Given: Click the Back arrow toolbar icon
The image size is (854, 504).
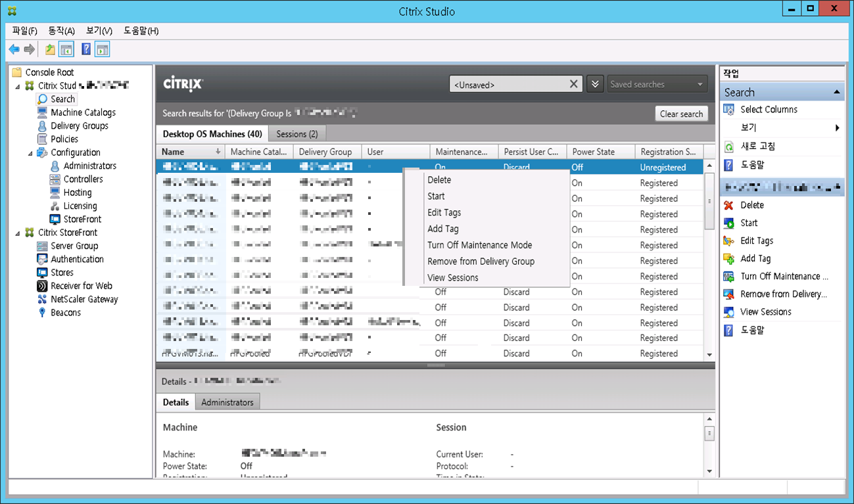Looking at the screenshot, I should [14, 49].
